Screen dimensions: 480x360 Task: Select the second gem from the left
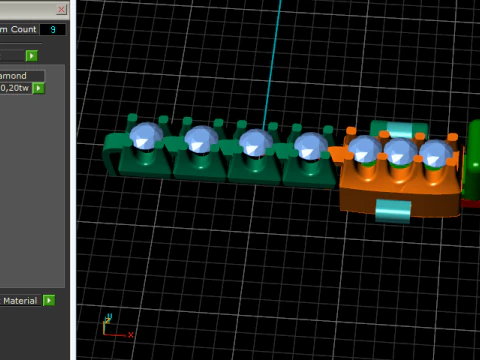tap(201, 139)
